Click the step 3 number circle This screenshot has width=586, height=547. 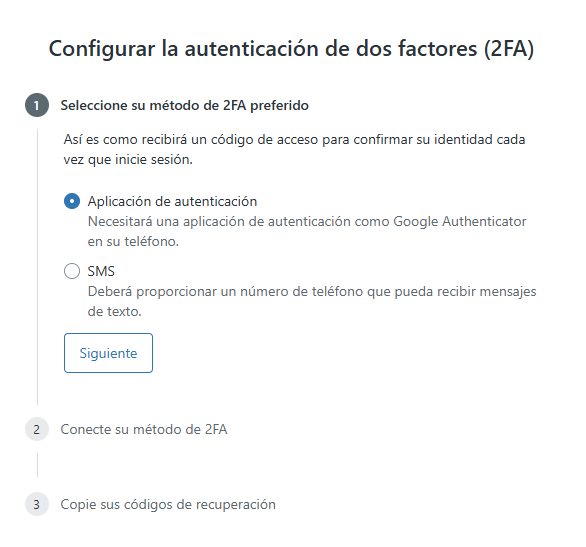[37, 504]
